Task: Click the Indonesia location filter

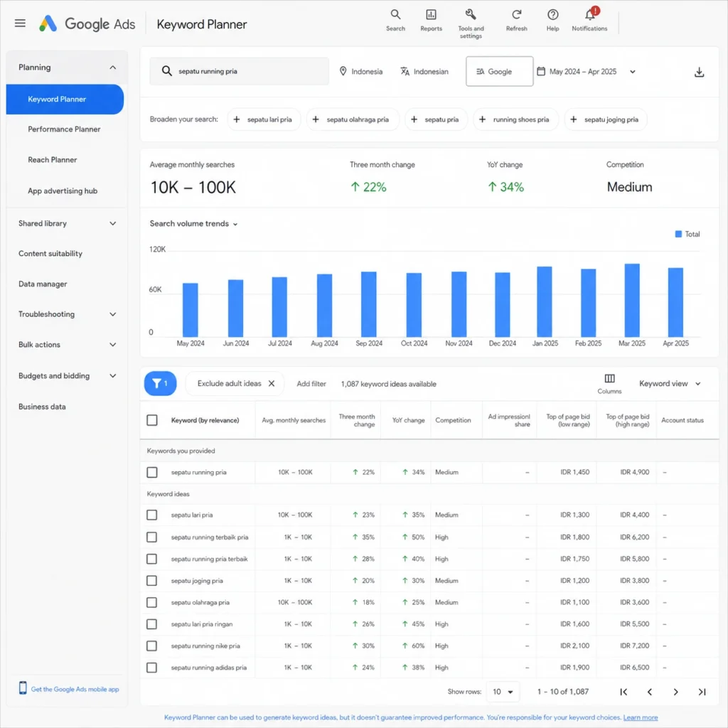Action: pyautogui.click(x=360, y=72)
